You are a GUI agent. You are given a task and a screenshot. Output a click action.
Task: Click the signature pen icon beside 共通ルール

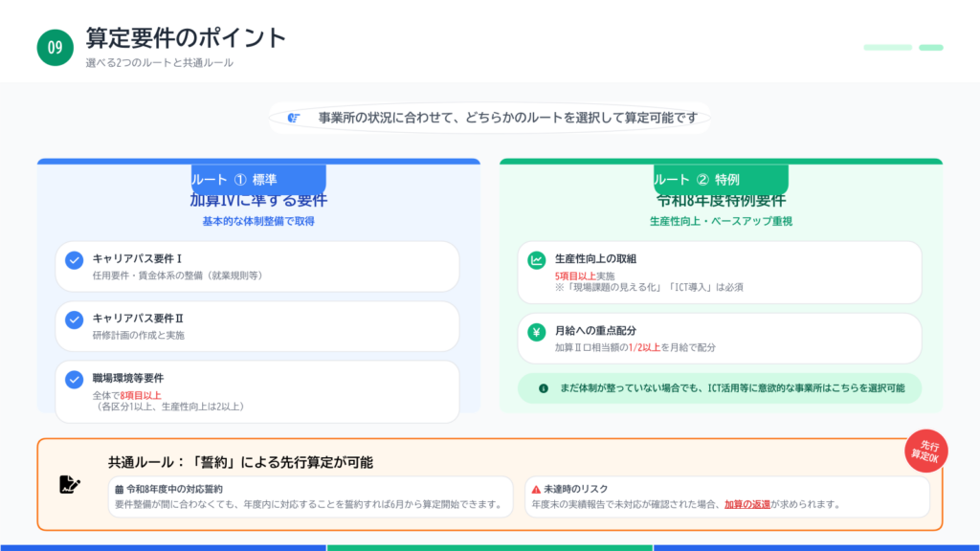click(70, 485)
